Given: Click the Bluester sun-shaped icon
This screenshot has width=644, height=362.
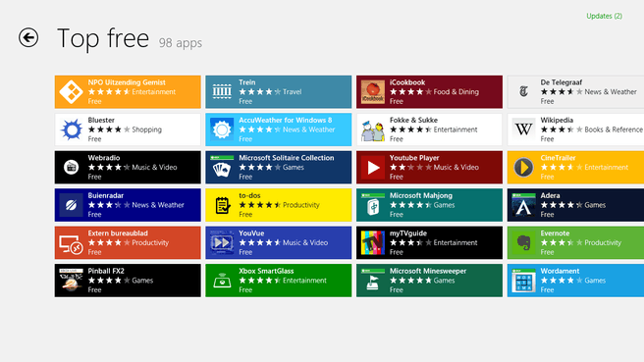Looking at the screenshot, I should pyautogui.click(x=71, y=129).
